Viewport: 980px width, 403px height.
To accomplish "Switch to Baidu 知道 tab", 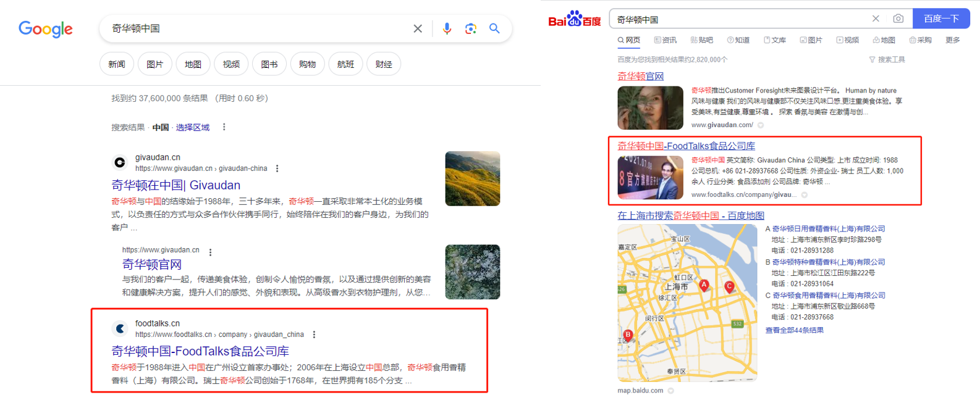I will click(x=738, y=40).
